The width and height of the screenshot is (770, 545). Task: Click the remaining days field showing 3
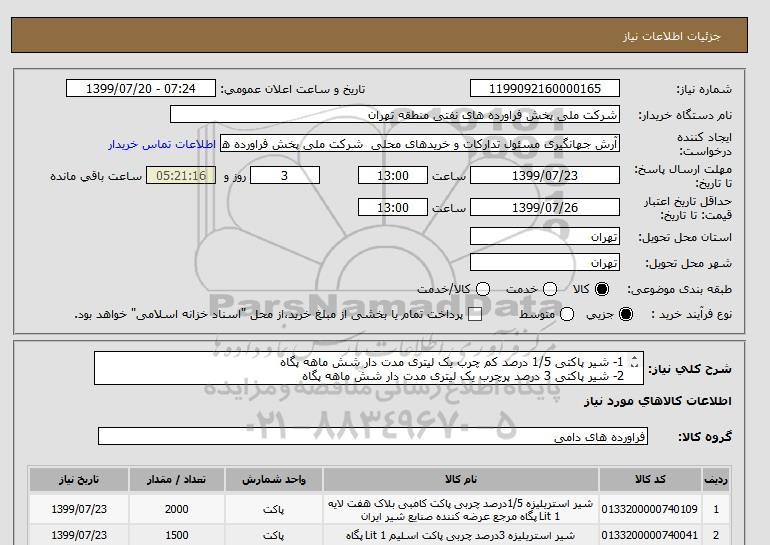285,175
